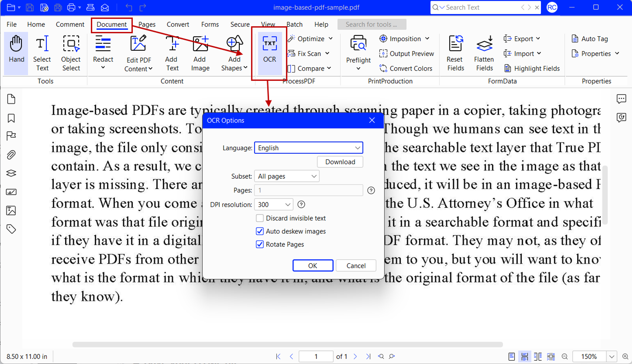Close the OCR Options dialog

point(372,120)
